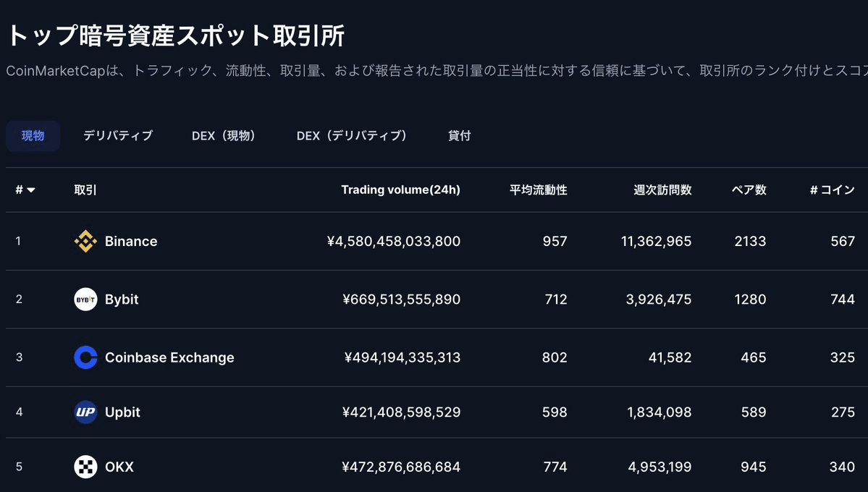
Task: Switch to the デリバティブ tab
Action: point(118,135)
